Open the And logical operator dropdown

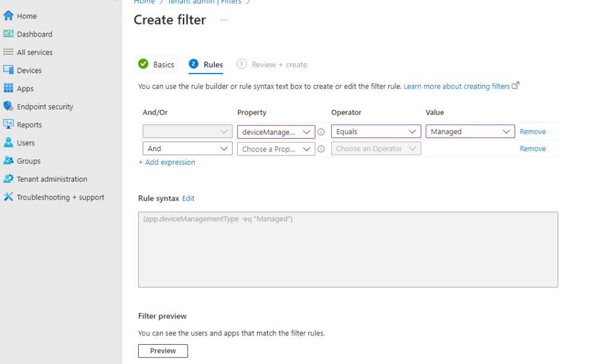point(187,148)
